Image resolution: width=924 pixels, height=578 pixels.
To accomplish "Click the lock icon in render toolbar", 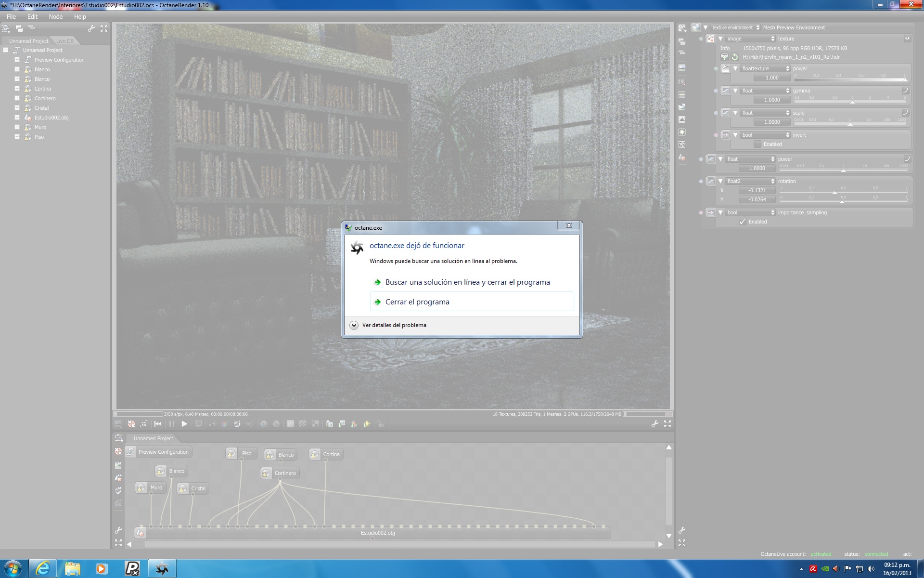I will coord(381,424).
